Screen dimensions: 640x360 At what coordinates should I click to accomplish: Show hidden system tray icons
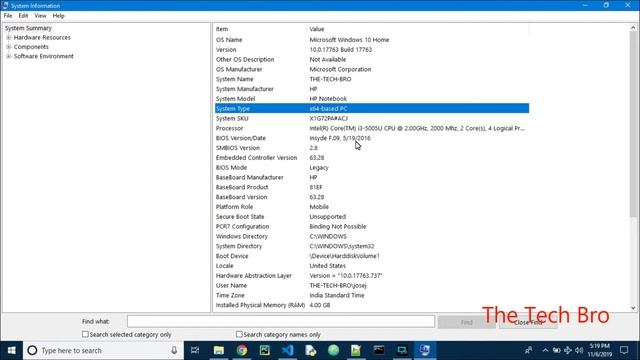pos(545,350)
